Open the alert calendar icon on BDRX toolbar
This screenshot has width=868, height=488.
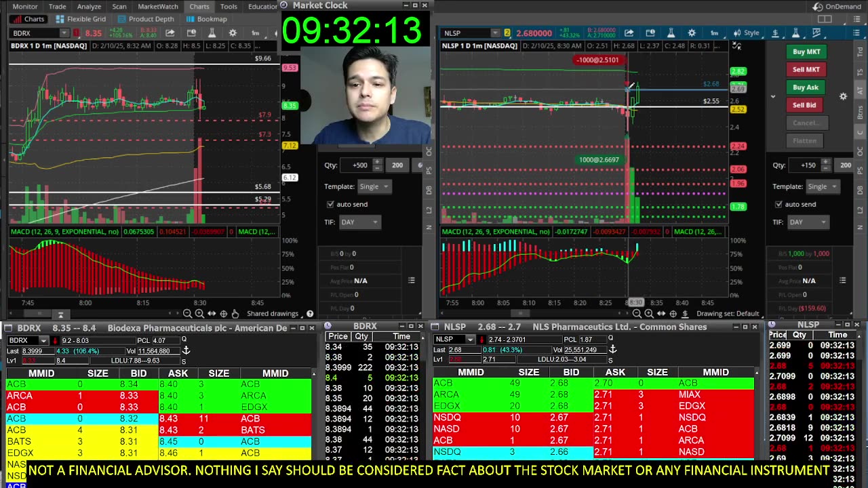click(191, 33)
